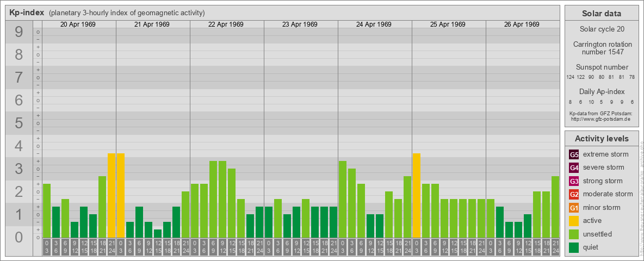644x261 pixels.
Task: Click the severe storm legend label
Action: click(604, 167)
